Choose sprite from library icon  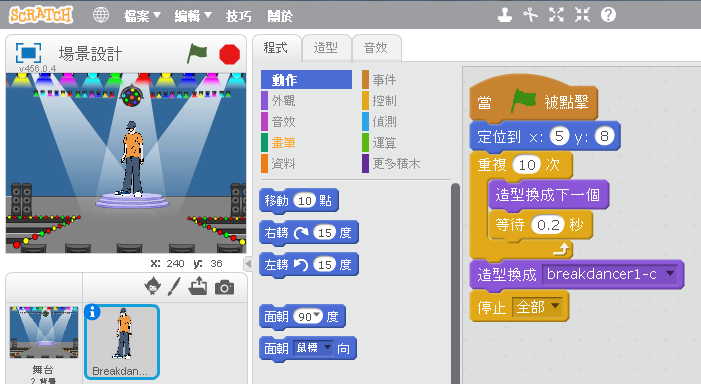tap(153, 286)
